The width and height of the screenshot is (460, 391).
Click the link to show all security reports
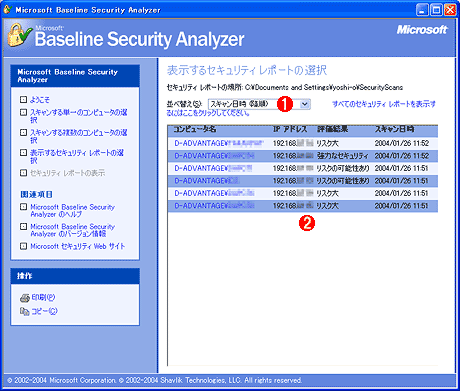tap(301, 108)
